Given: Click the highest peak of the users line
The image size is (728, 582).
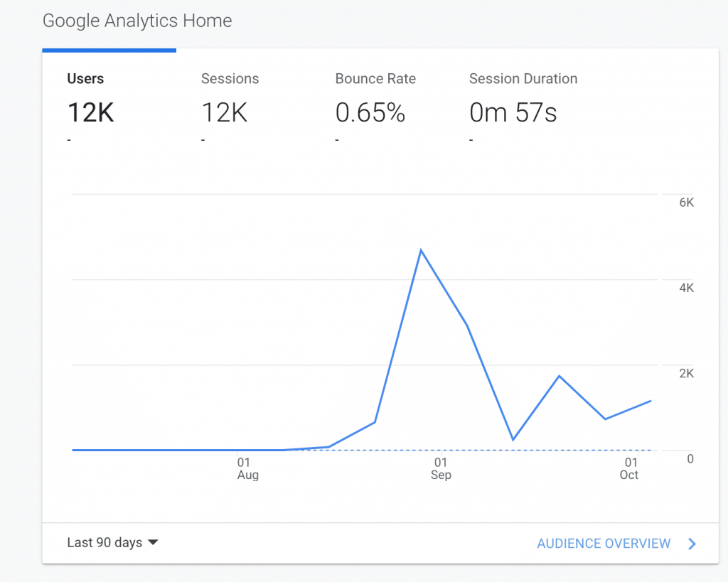Looking at the screenshot, I should (x=421, y=251).
